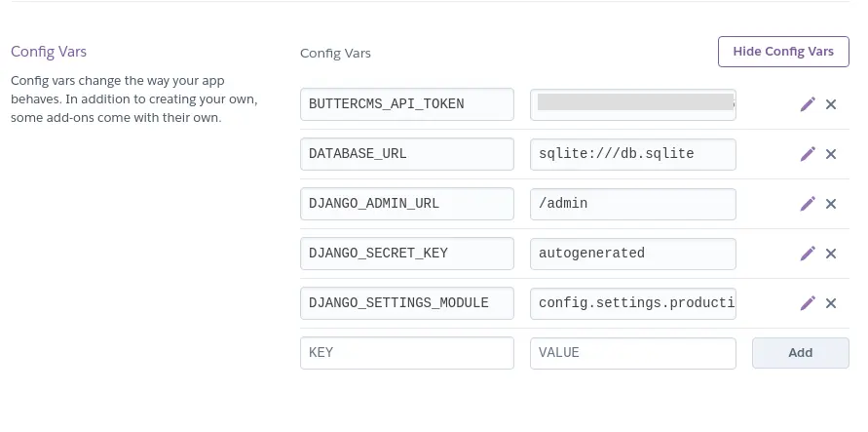Click Hide Config Vars button

tap(783, 52)
